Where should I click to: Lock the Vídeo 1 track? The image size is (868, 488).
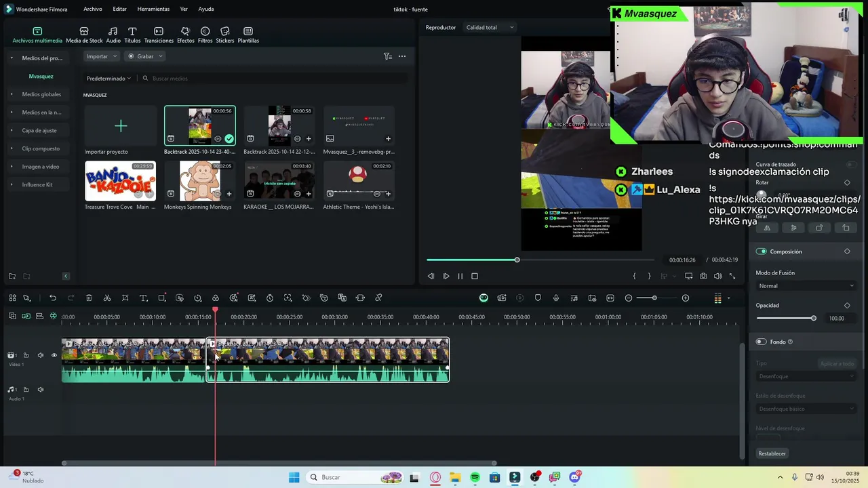tap(26, 355)
